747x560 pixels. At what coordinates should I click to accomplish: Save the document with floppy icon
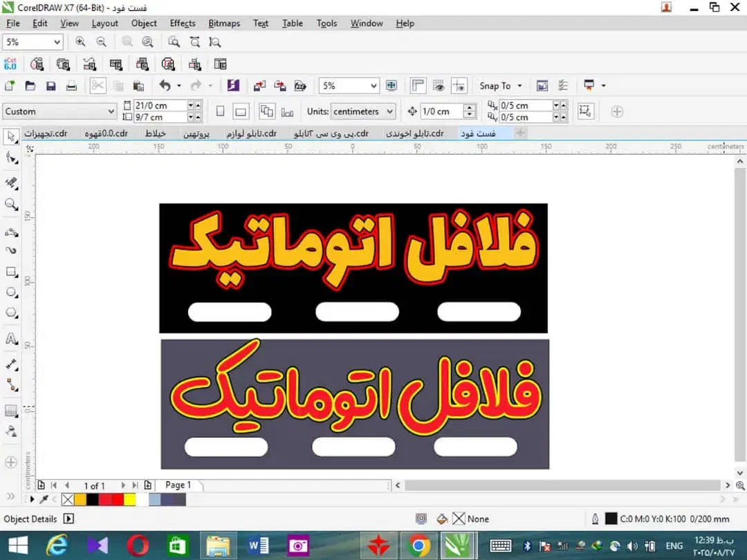click(x=50, y=86)
